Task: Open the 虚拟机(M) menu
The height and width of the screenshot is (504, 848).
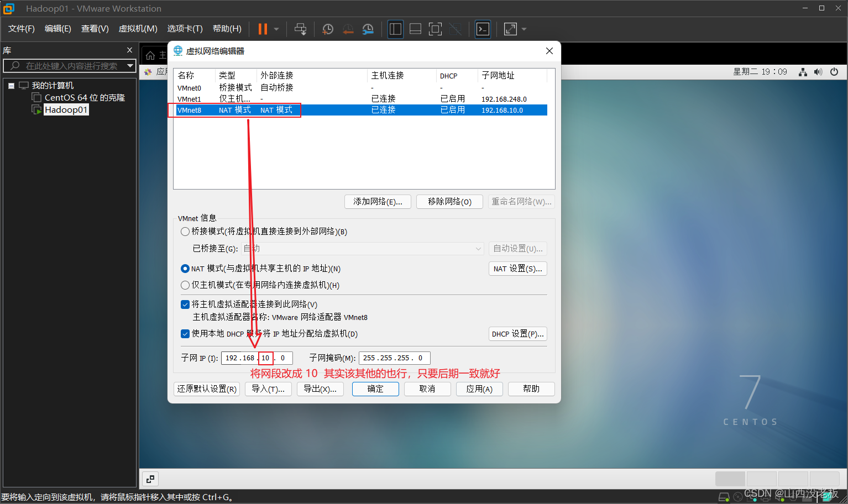Action: click(138, 29)
